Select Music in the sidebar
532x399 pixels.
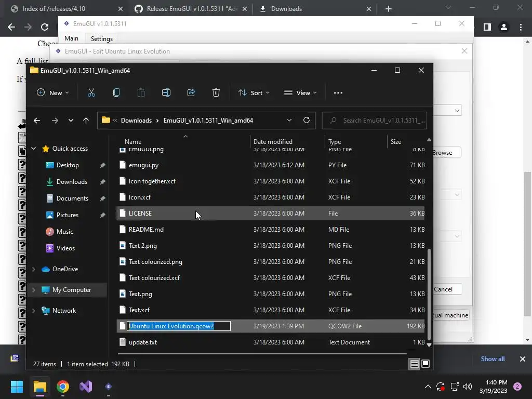[64, 232]
